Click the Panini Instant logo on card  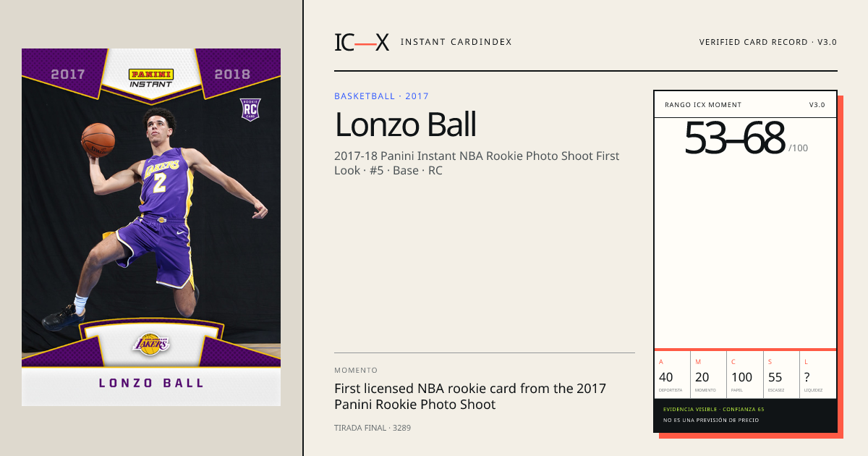[150, 78]
